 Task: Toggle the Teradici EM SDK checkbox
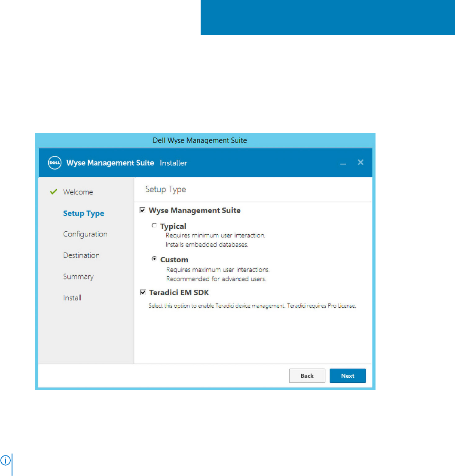click(143, 292)
